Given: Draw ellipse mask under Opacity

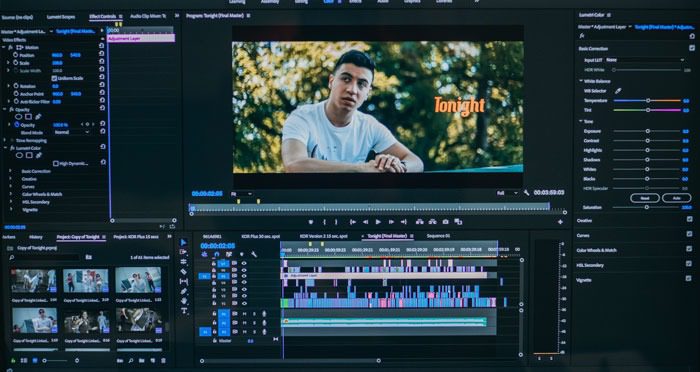Looking at the screenshot, I should (x=18, y=117).
